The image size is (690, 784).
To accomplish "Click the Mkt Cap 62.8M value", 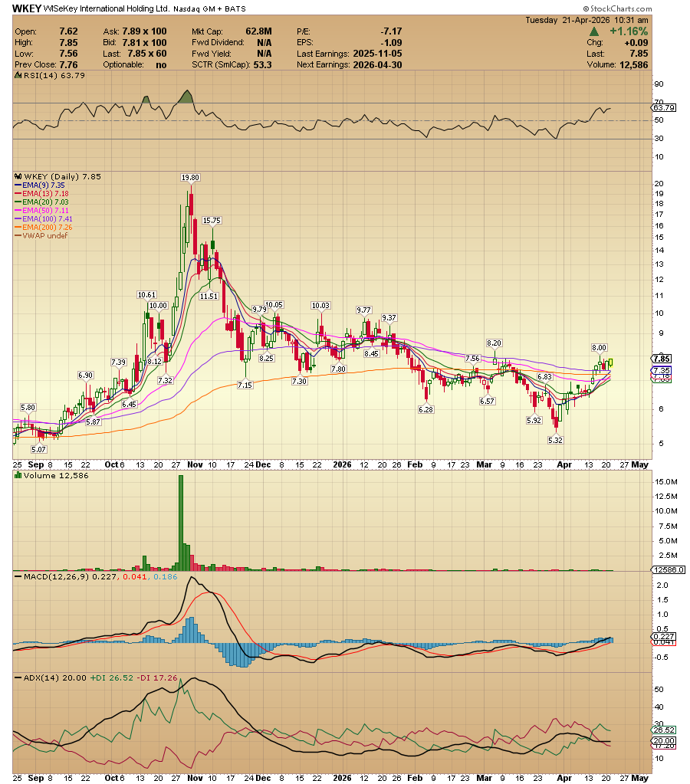I will tap(258, 31).
